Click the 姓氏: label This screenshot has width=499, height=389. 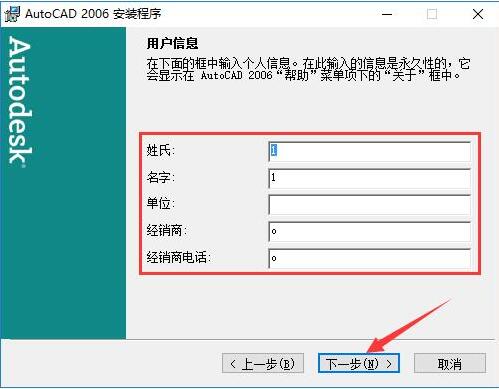coord(161,150)
